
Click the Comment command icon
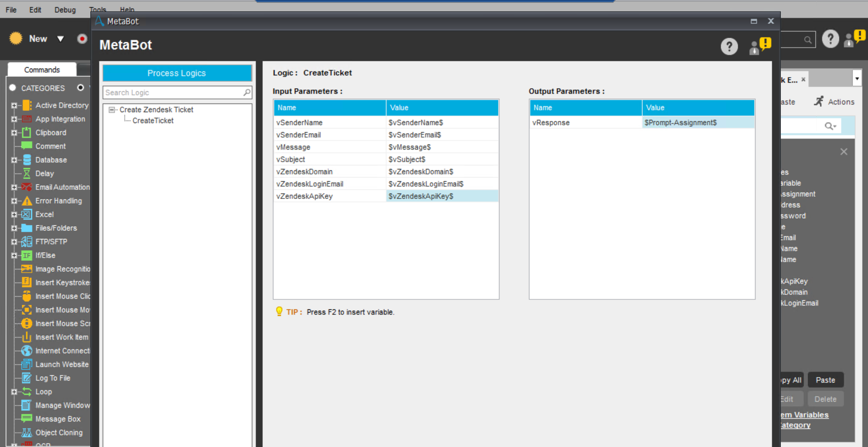27,146
